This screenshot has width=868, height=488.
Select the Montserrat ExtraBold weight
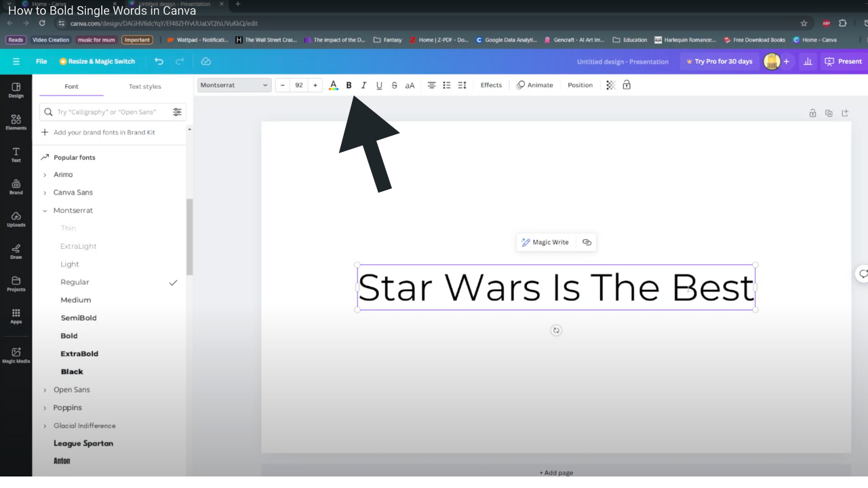[x=79, y=354]
